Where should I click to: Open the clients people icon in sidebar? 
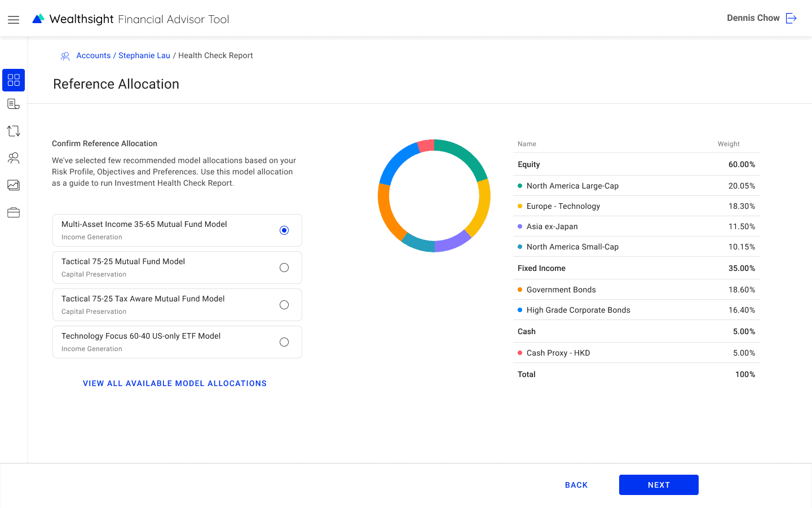pyautogui.click(x=14, y=158)
